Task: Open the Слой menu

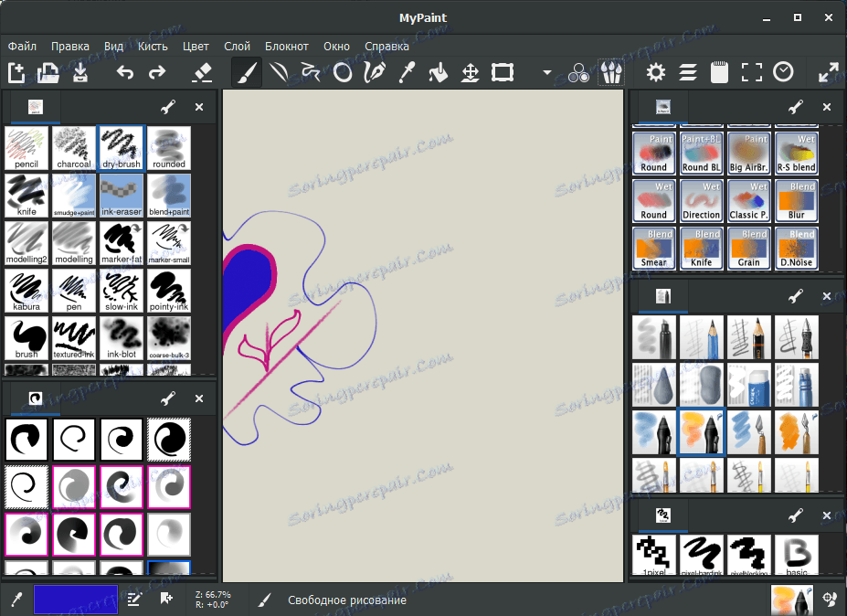Action: pyautogui.click(x=237, y=46)
